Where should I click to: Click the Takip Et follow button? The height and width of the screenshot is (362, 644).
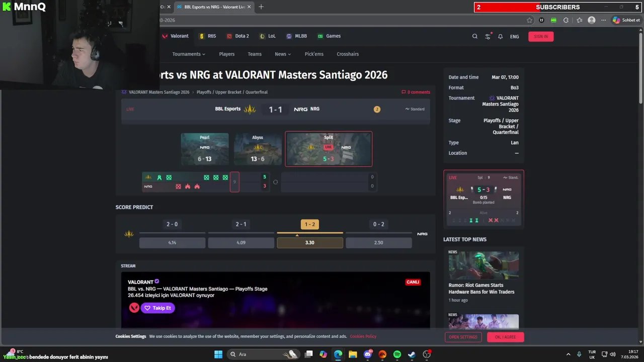click(158, 308)
